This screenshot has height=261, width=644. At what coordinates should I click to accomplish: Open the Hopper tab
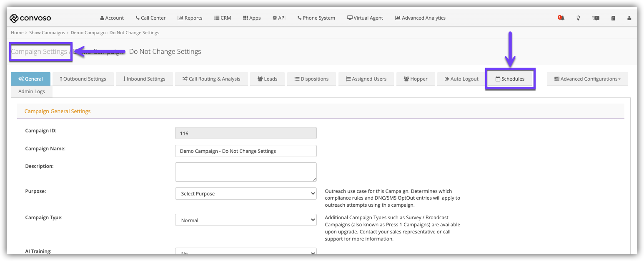(415, 79)
